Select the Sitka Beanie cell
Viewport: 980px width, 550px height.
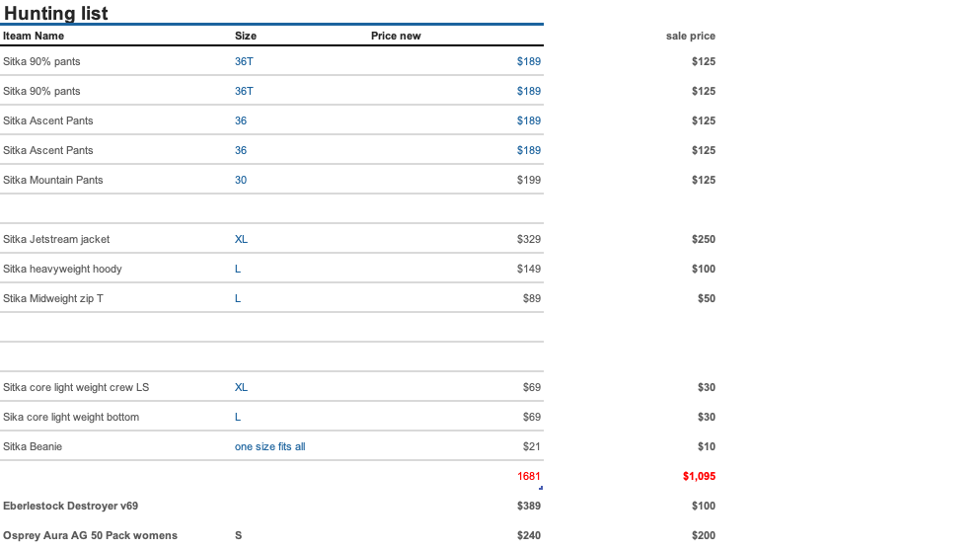pos(33,446)
